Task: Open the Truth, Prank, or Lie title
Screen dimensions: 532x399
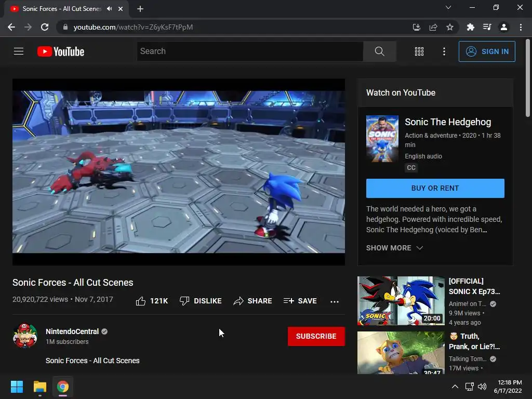Action: click(x=474, y=341)
